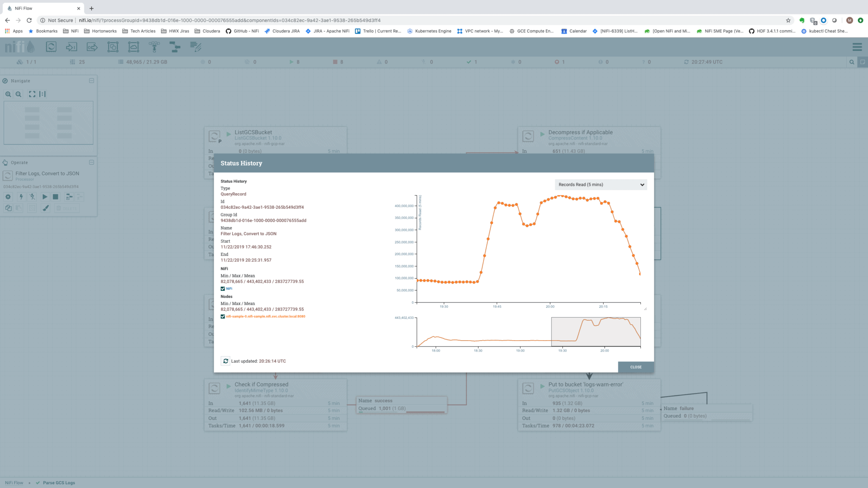Collapse the Navigate panel
The height and width of the screenshot is (488, 868).
(x=91, y=80)
